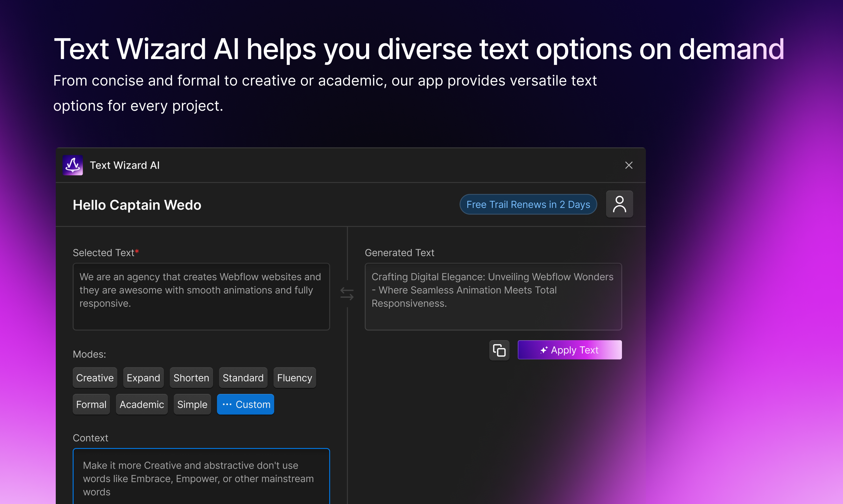The width and height of the screenshot is (843, 504).
Task: Choose the Standard mode
Action: point(243,378)
